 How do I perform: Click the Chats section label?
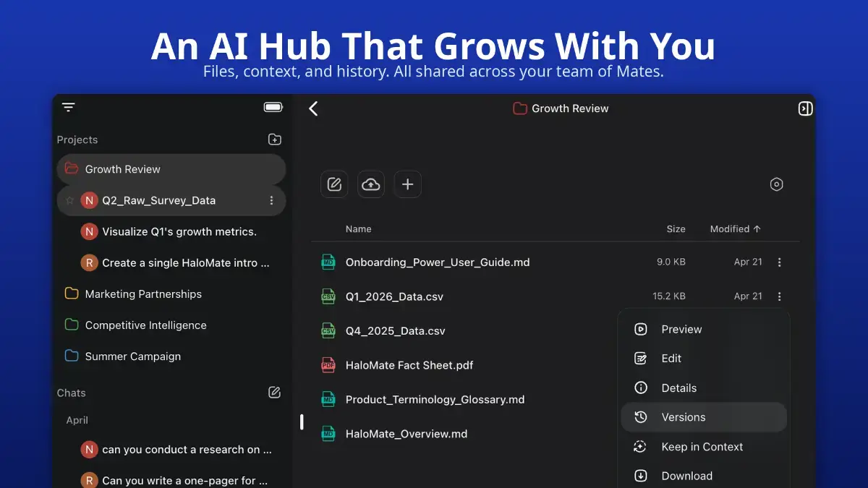tap(72, 393)
